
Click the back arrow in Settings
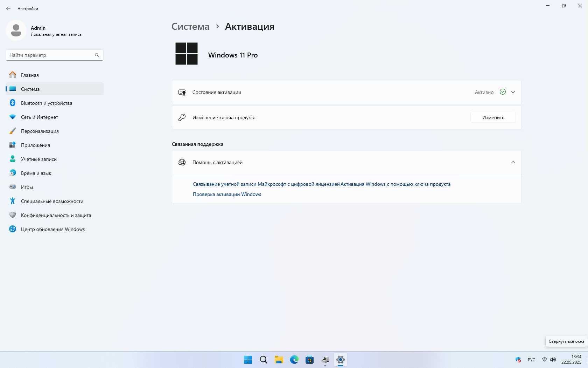[8, 8]
